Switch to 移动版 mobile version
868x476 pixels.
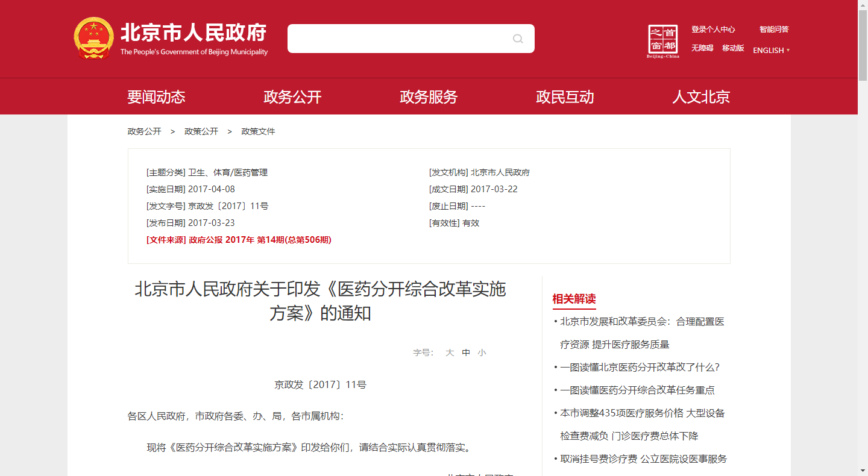(733, 48)
